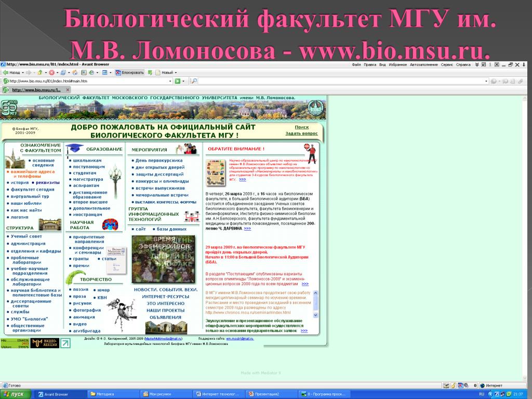Click the window layout toolbar icon
Viewport: 532px width, 399px height.
[105, 73]
